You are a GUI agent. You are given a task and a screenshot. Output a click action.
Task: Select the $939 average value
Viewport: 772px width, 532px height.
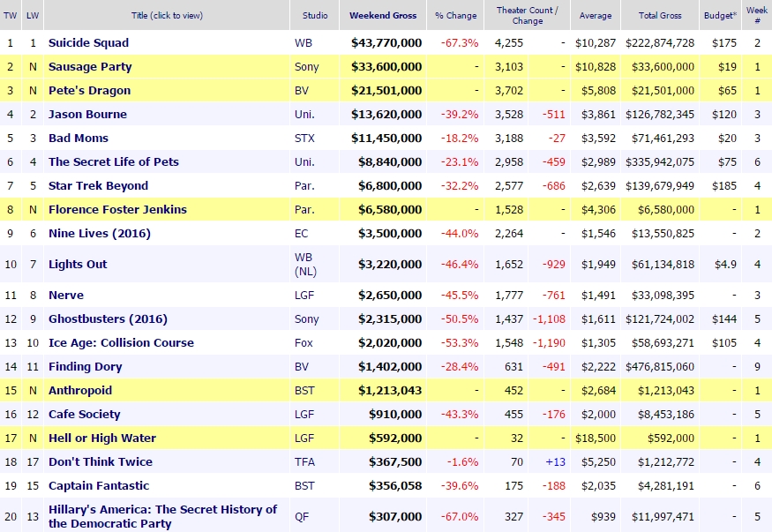[603, 516]
